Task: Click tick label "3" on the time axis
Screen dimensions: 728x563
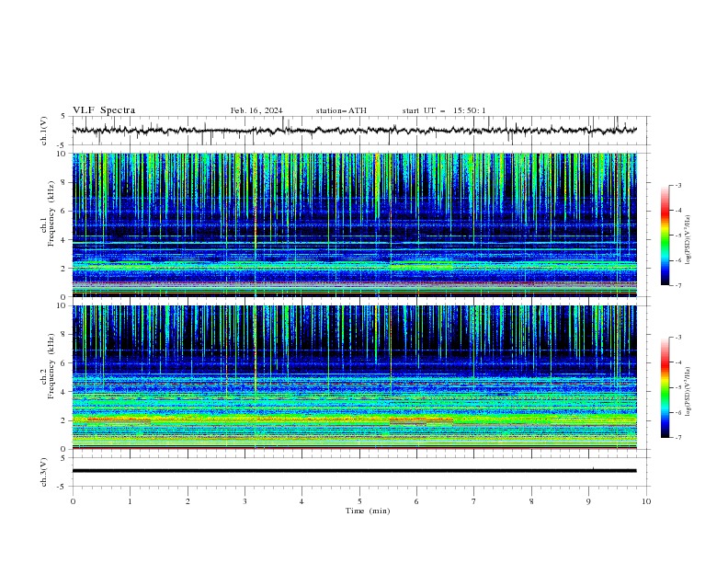Action: coord(245,501)
